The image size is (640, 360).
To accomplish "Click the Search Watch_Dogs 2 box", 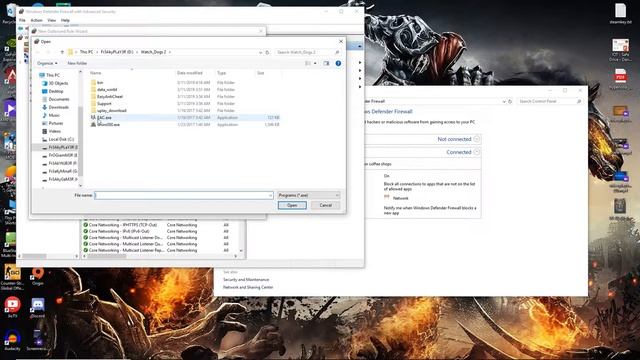I will coord(308,52).
